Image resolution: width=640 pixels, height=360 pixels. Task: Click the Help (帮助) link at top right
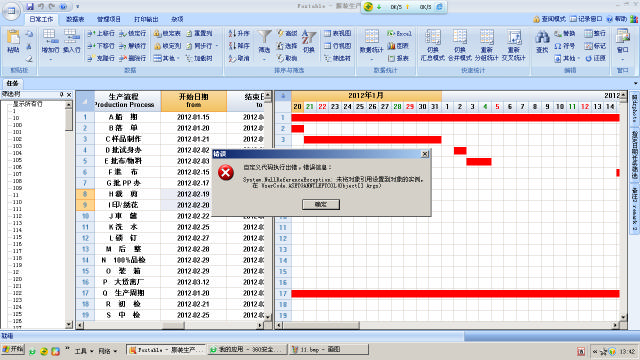pos(617,19)
